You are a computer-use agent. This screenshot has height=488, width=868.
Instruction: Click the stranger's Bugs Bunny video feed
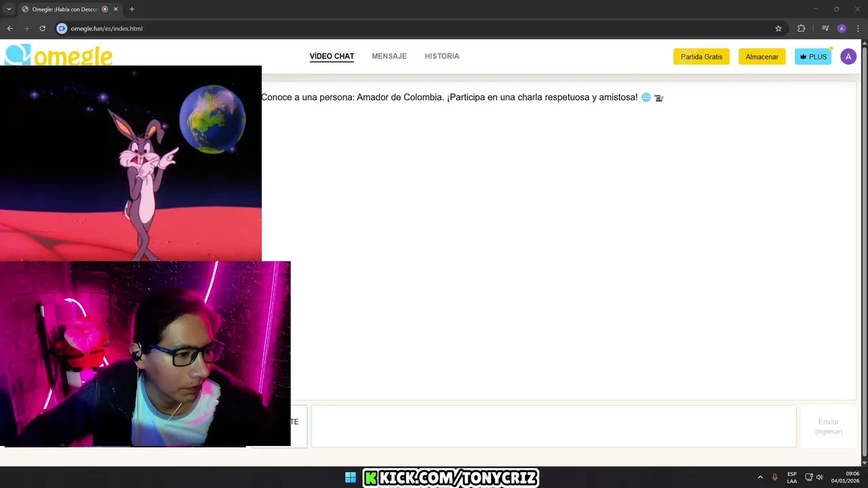tap(131, 163)
